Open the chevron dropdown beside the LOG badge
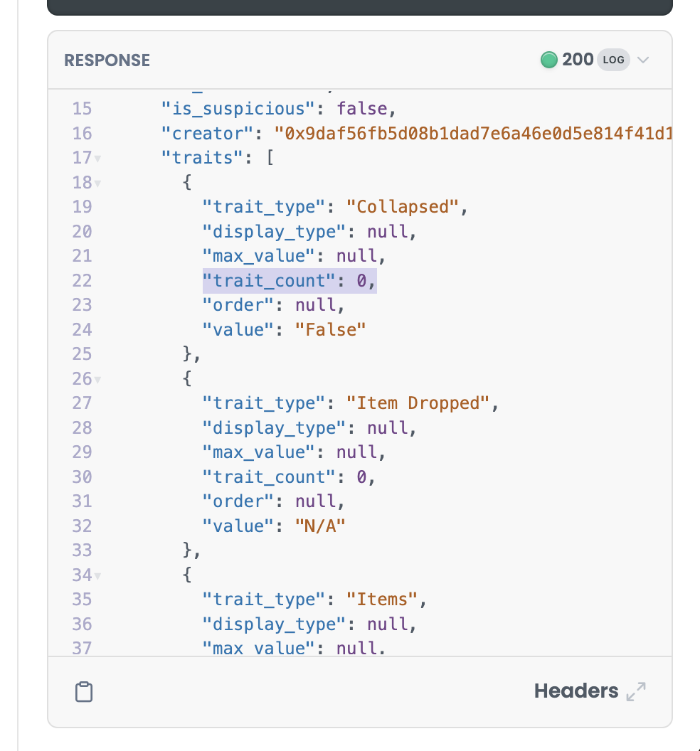Image resolution: width=700 pixels, height=751 pixels. click(x=642, y=60)
